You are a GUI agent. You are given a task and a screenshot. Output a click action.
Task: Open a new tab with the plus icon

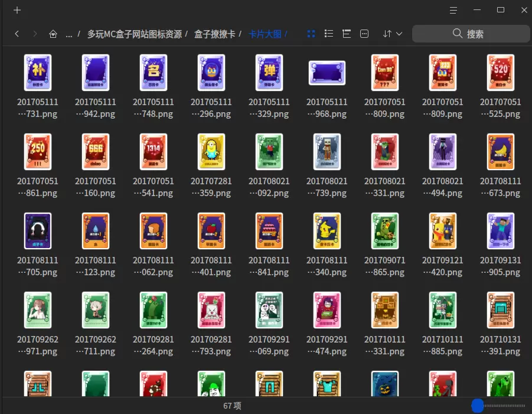(17, 10)
